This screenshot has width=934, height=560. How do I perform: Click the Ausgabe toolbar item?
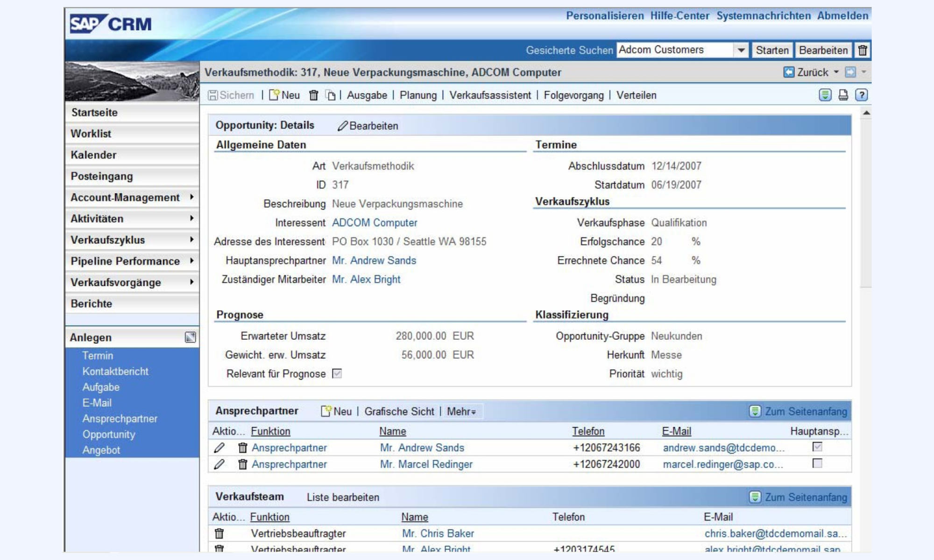point(367,95)
